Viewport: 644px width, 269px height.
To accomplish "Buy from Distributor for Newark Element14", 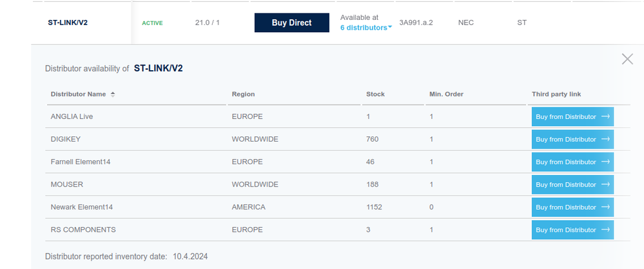I will [x=572, y=207].
